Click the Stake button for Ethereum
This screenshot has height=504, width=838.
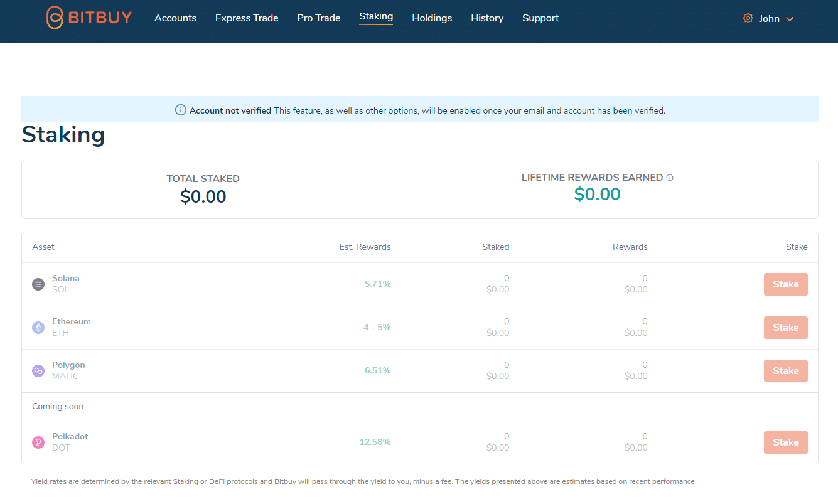click(x=786, y=328)
